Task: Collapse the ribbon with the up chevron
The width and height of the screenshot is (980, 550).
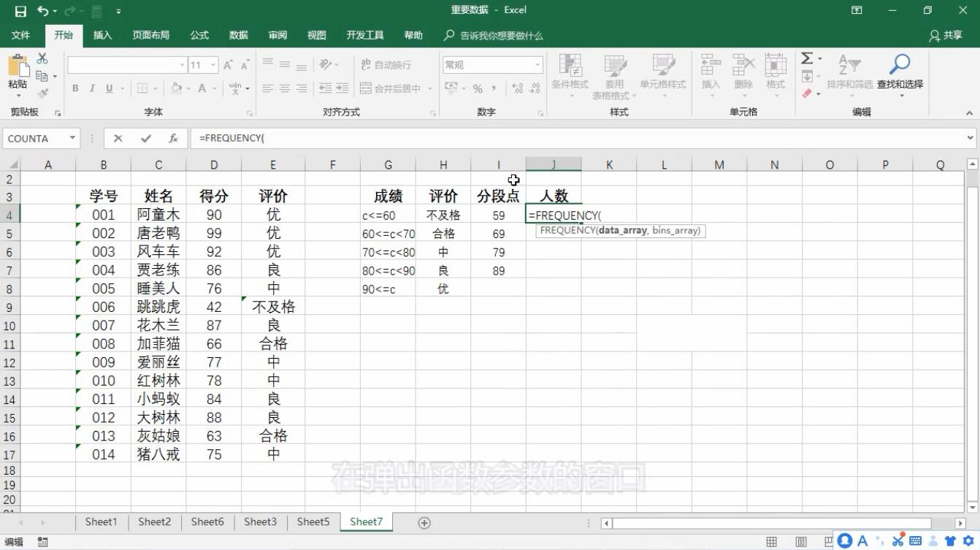Action: [970, 113]
